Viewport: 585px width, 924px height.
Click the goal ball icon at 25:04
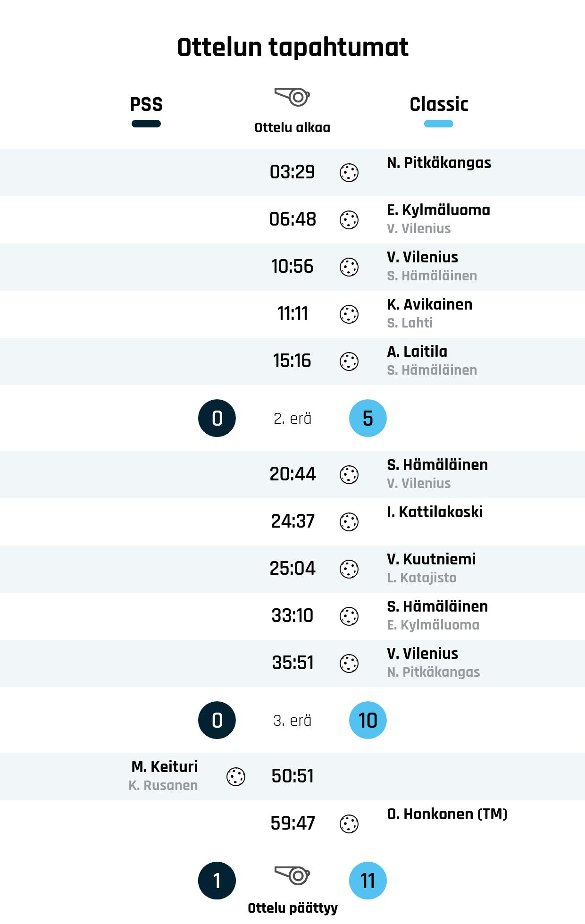(x=349, y=569)
